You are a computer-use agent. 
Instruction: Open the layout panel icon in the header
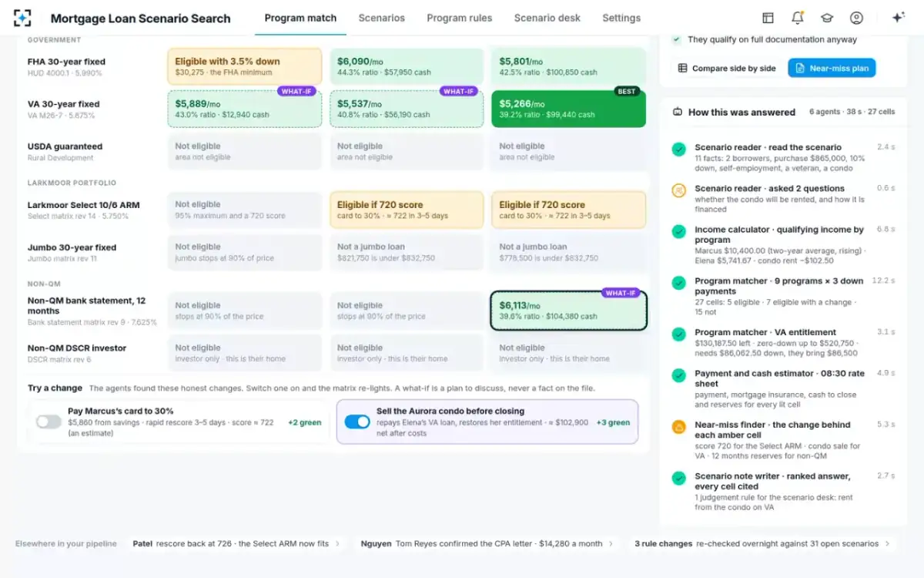pyautogui.click(x=768, y=18)
